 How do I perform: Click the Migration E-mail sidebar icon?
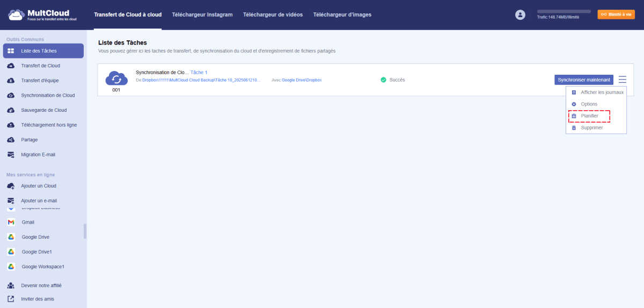[x=11, y=154]
